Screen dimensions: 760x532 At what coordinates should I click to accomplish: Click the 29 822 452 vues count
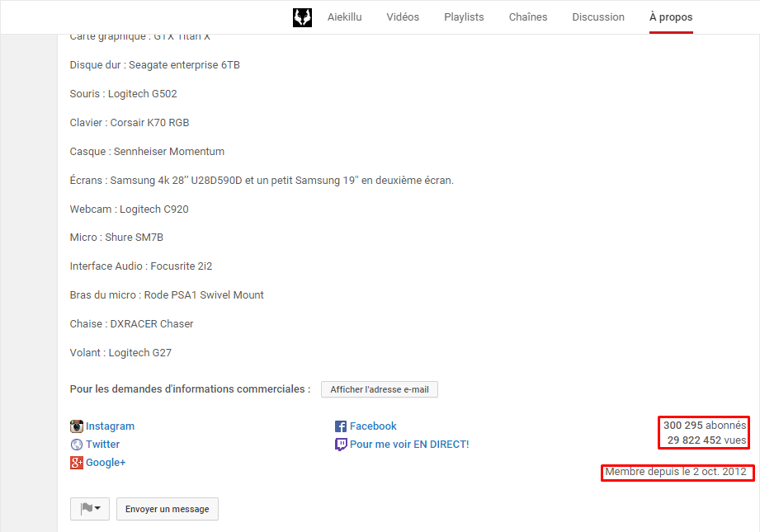point(706,440)
